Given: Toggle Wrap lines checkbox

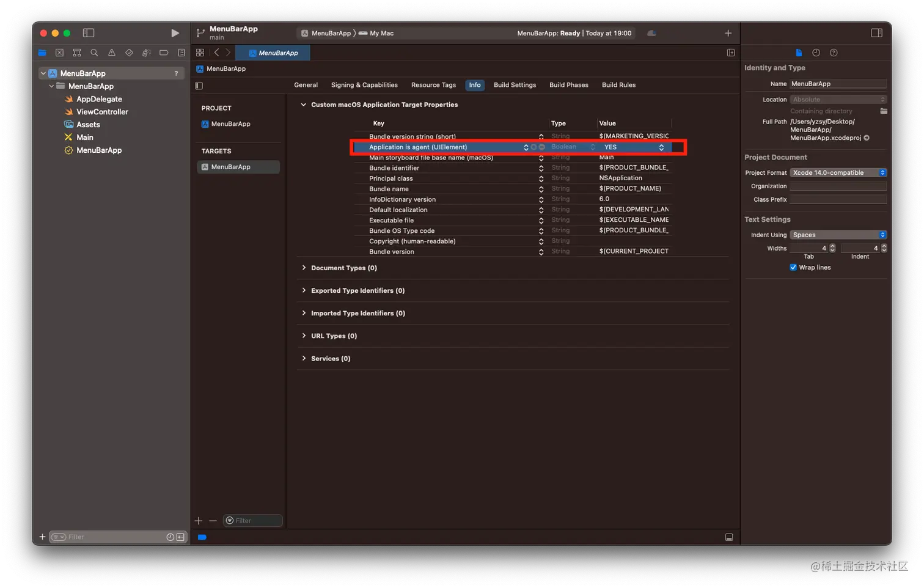Looking at the screenshot, I should tap(793, 267).
